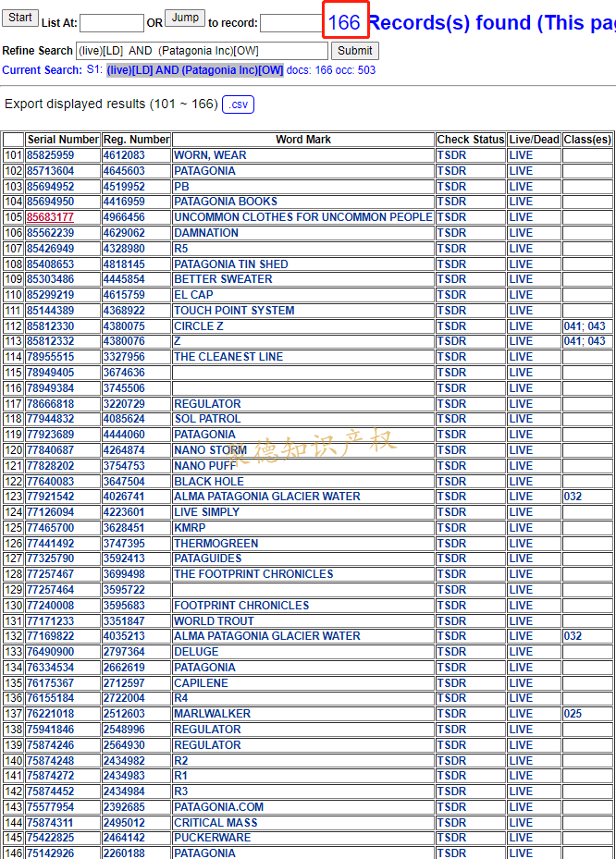The width and height of the screenshot is (616, 859).
Task: Open THE FOOTPRINT CHRONICLES word mark
Action: (x=253, y=574)
